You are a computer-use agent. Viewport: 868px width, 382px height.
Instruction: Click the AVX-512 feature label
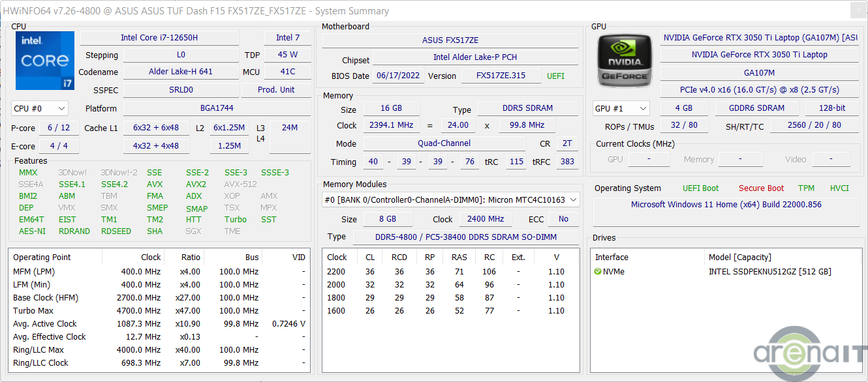pos(241,184)
